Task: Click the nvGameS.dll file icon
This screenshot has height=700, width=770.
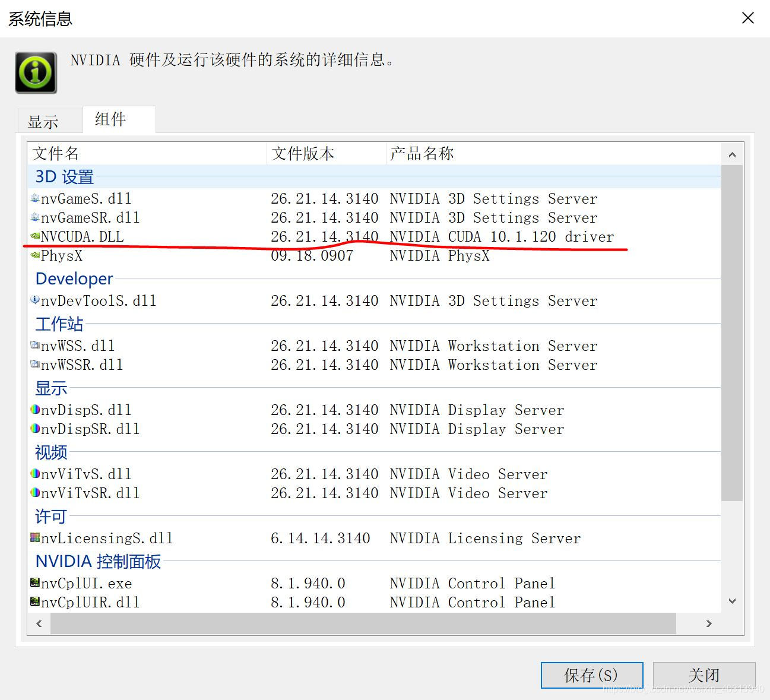Action: [x=35, y=198]
